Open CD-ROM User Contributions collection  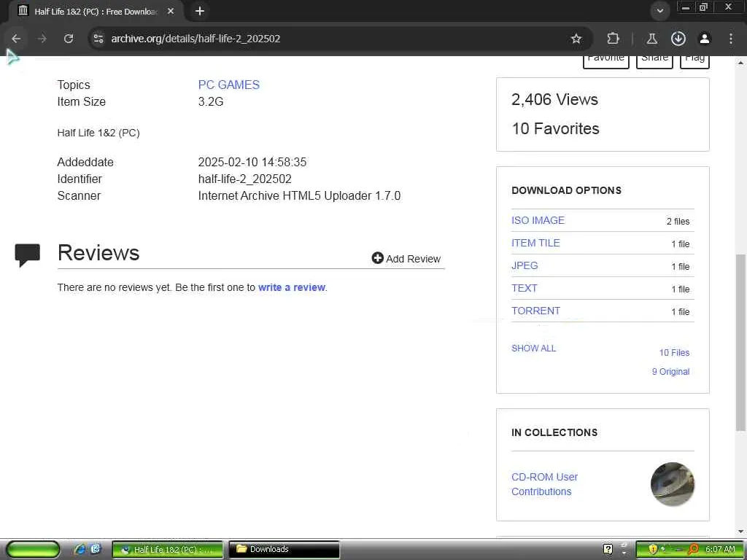coord(544,484)
